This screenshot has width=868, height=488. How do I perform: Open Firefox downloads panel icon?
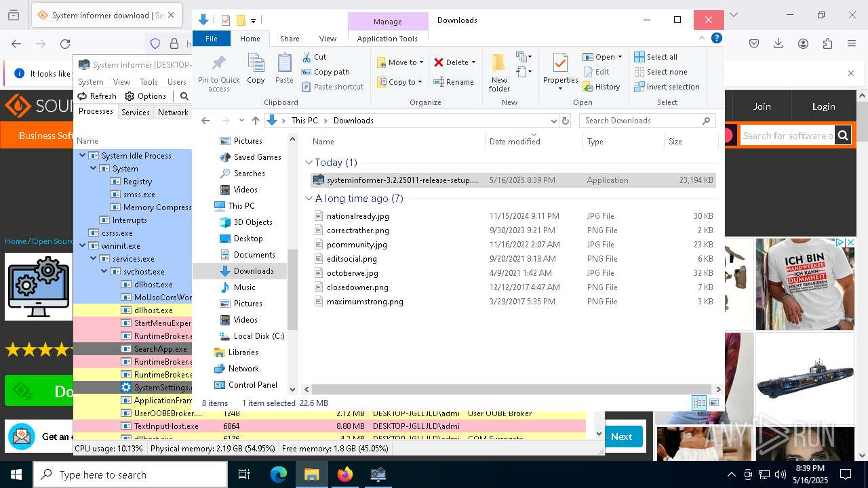coord(778,43)
